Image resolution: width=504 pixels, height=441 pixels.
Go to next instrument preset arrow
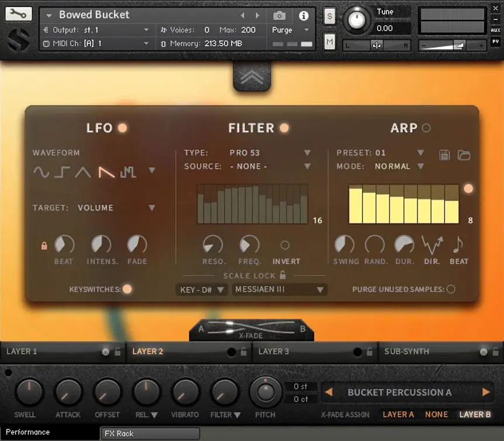257,15
